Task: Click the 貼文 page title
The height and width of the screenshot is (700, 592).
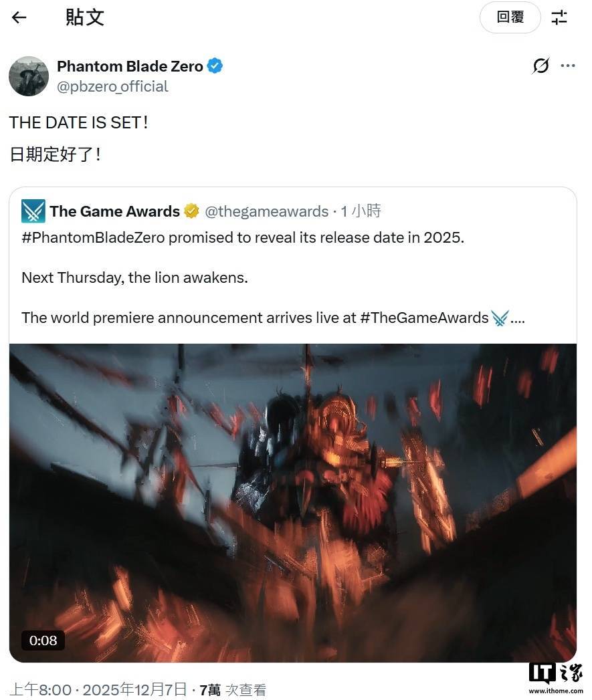Action: tap(86, 17)
